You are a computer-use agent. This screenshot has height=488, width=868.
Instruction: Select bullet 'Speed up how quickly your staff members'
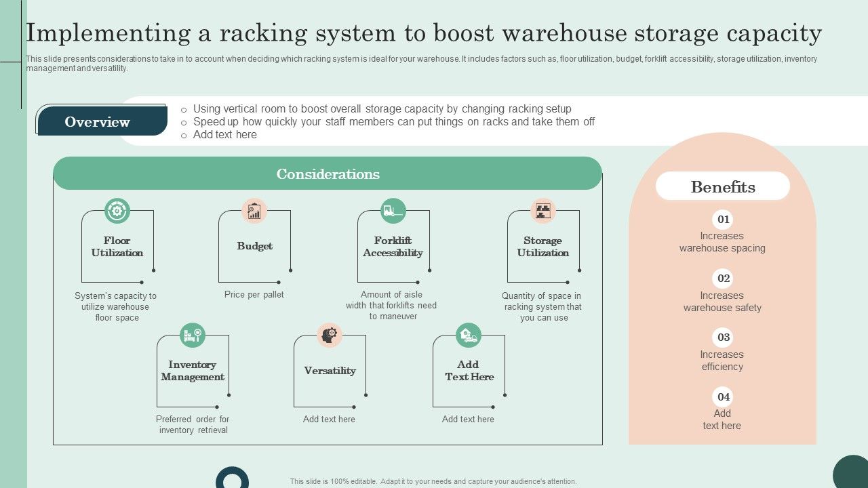[x=393, y=122]
